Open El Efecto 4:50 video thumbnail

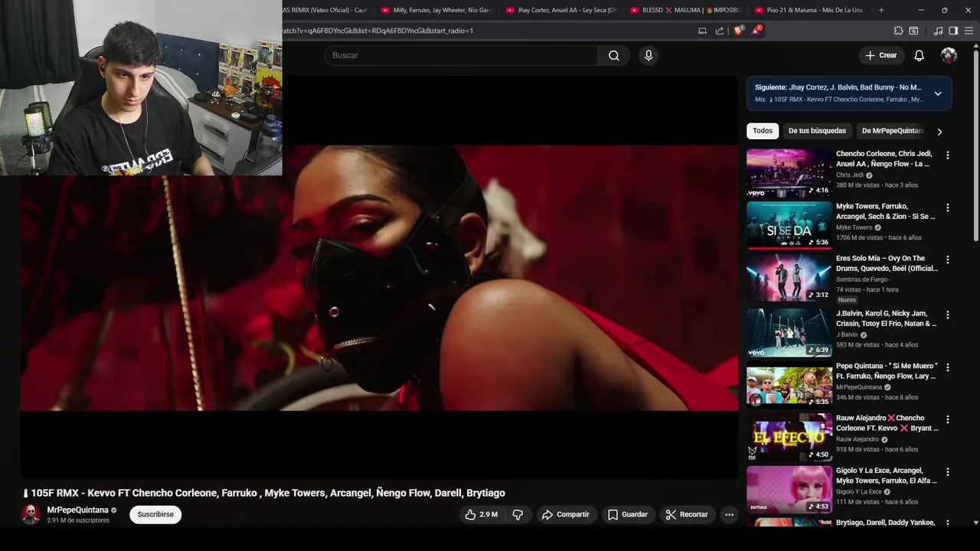tap(789, 437)
